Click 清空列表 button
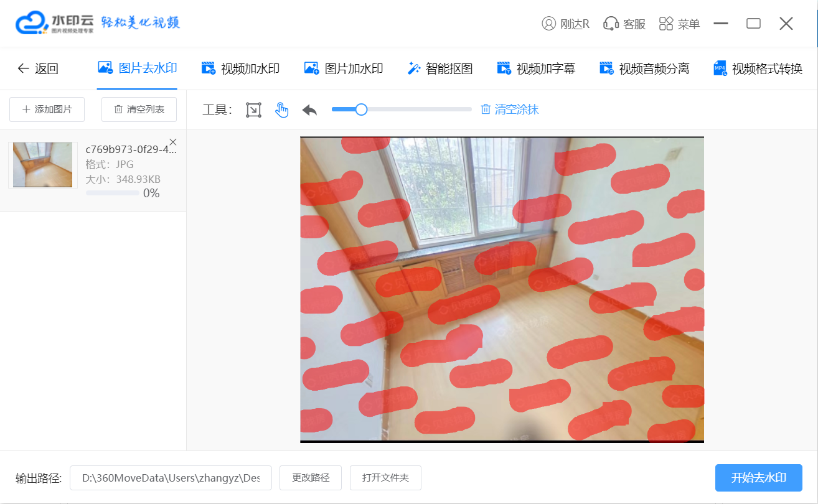 tap(139, 110)
